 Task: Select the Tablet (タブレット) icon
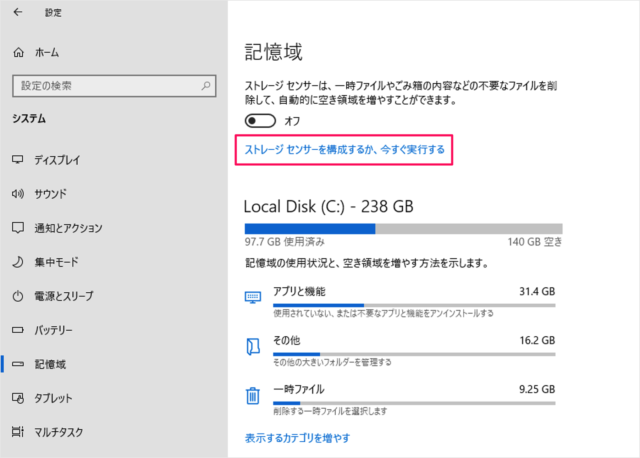18,398
